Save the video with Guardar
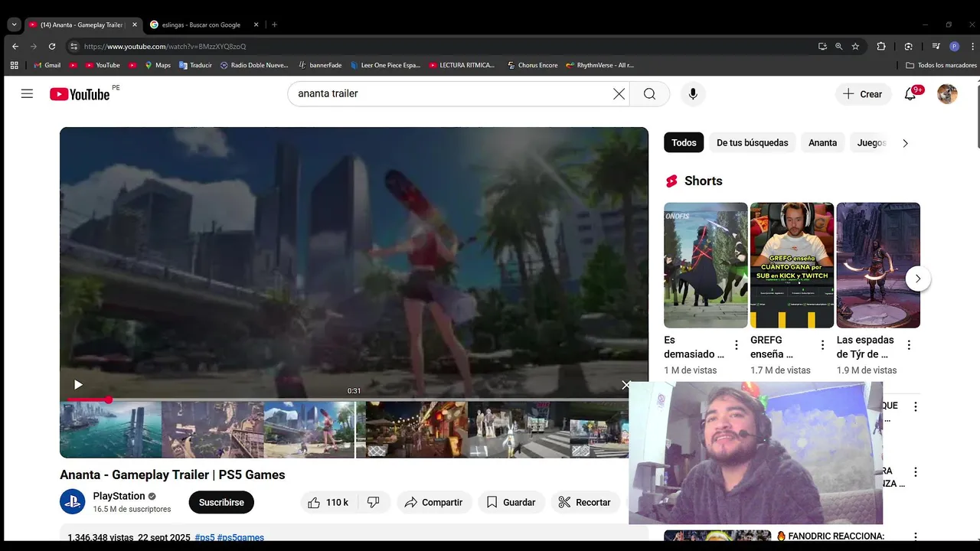The image size is (980, 551). [511, 502]
